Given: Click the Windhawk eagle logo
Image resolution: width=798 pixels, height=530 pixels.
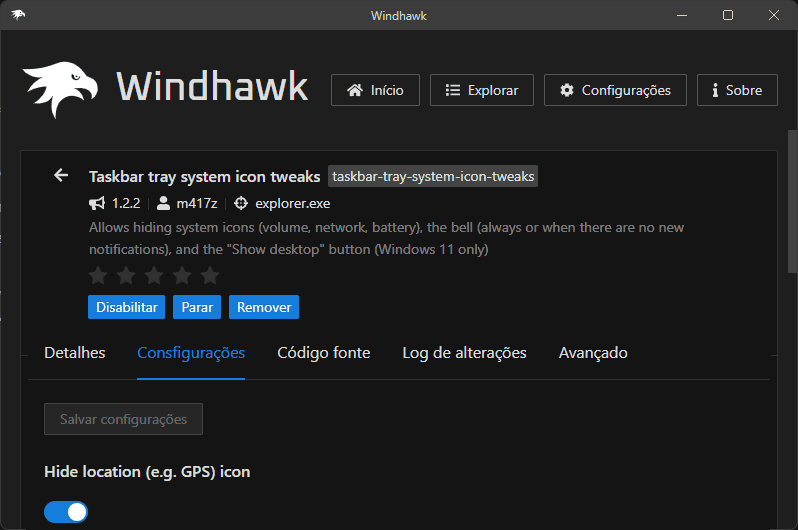Looking at the screenshot, I should click(x=60, y=90).
